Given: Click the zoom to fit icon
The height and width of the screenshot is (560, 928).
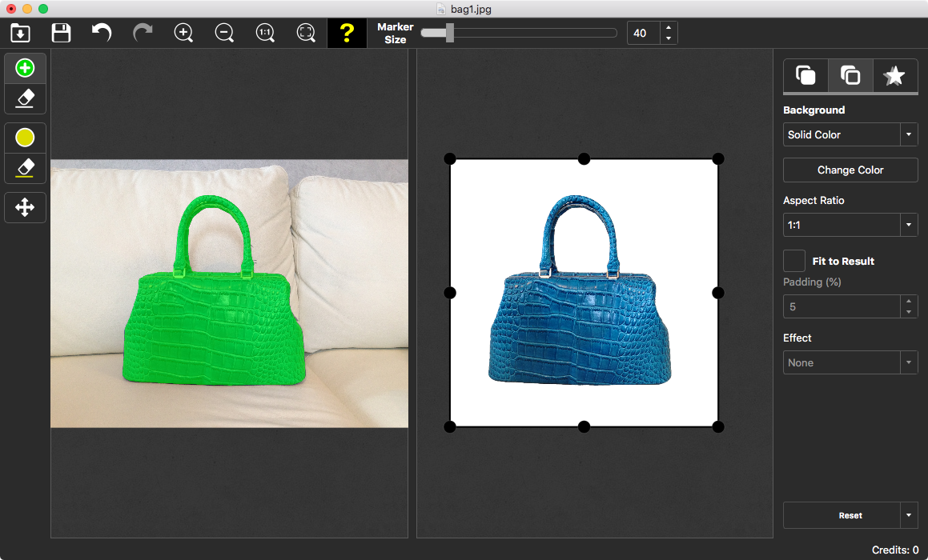Looking at the screenshot, I should pos(306,33).
